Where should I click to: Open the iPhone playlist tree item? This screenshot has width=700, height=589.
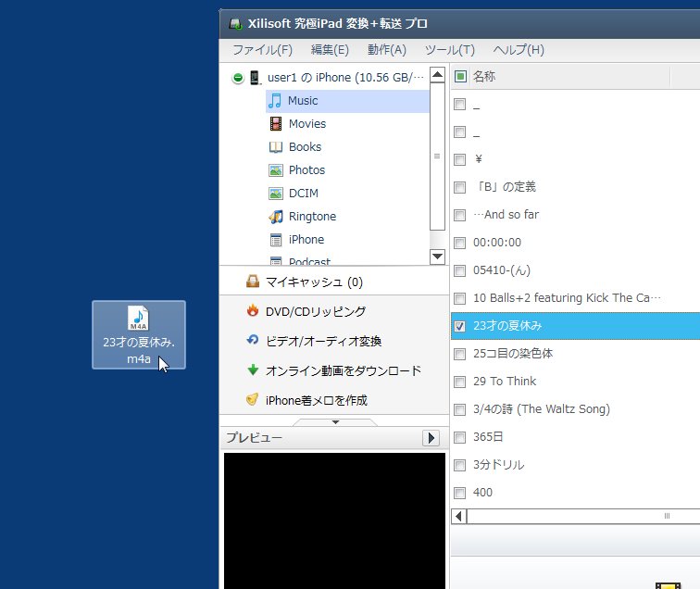[x=306, y=240]
